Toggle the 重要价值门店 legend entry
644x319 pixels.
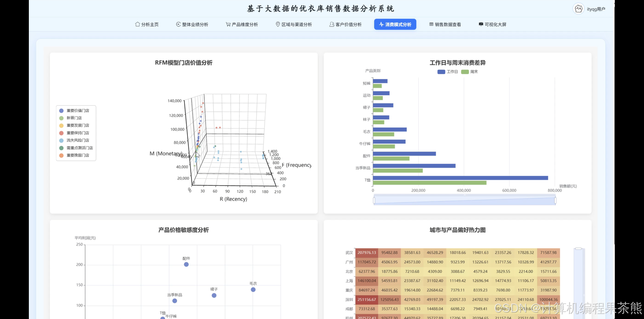point(74,111)
